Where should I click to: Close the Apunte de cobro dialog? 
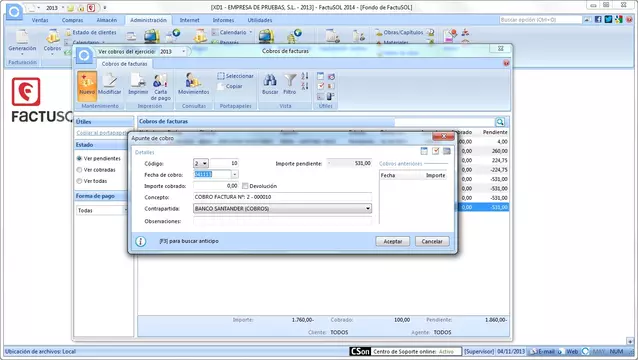click(x=443, y=136)
